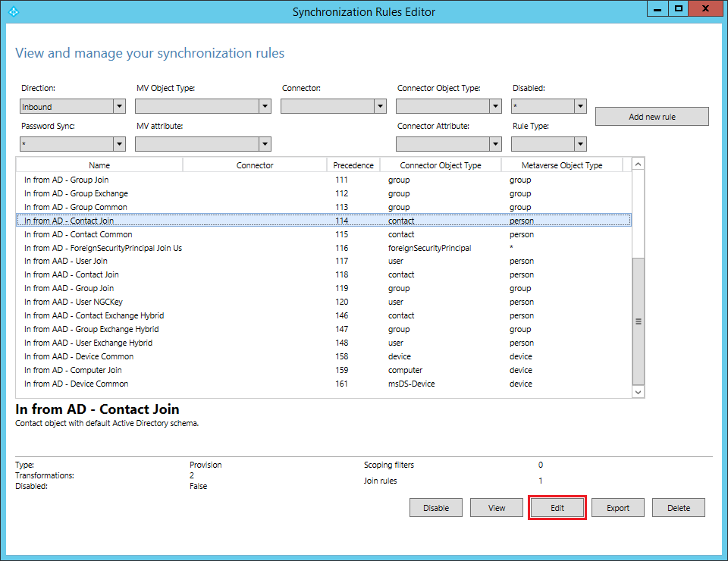Screen dimensions: 728x561
Task: Open the Password Sync dropdown
Action: pyautogui.click(x=119, y=143)
